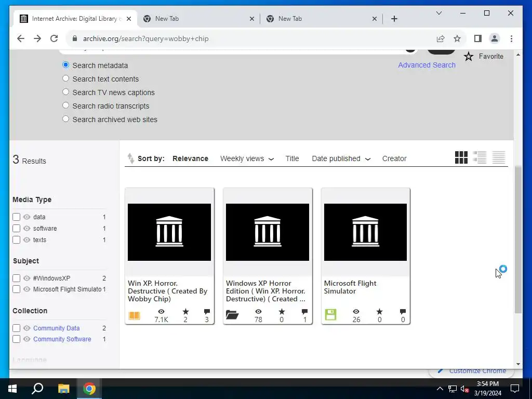532x399 pixels.
Task: Click folder media icon on Windows XP Horror Edition card
Action: coord(232,315)
